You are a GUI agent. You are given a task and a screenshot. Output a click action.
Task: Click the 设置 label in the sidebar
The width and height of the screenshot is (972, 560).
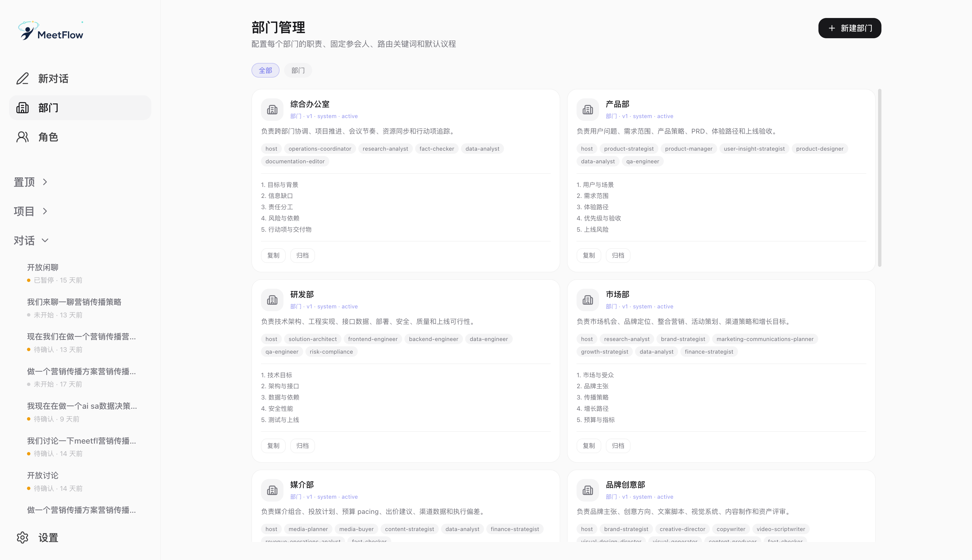[48, 538]
